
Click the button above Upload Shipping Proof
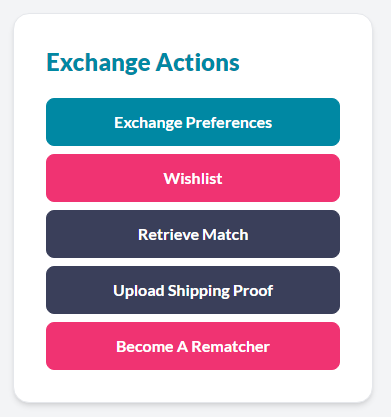click(193, 234)
